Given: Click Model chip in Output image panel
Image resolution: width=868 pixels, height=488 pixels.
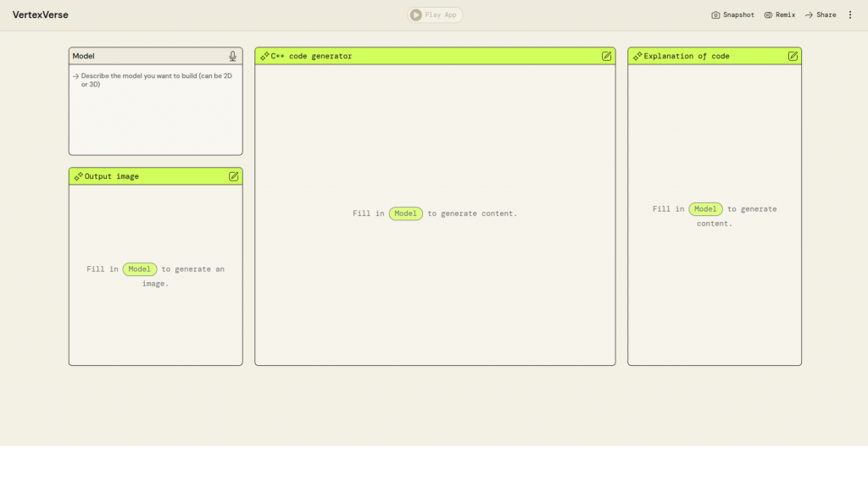Looking at the screenshot, I should [140, 269].
